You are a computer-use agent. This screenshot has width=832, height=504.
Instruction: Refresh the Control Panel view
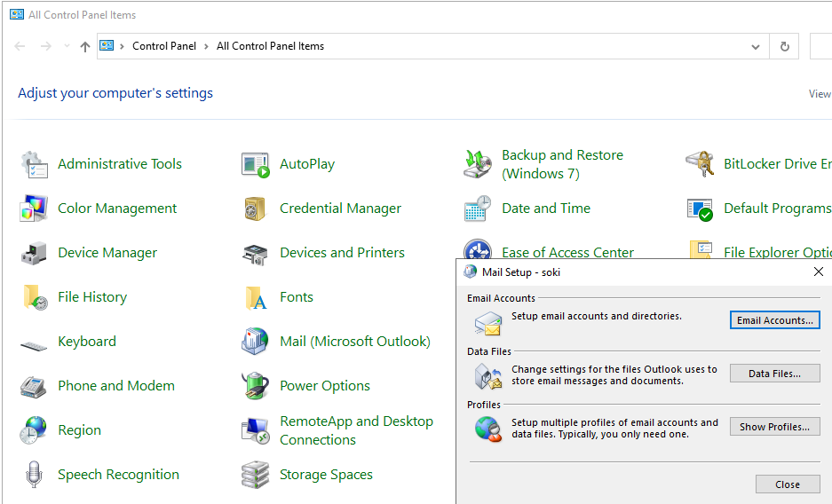pos(785,47)
